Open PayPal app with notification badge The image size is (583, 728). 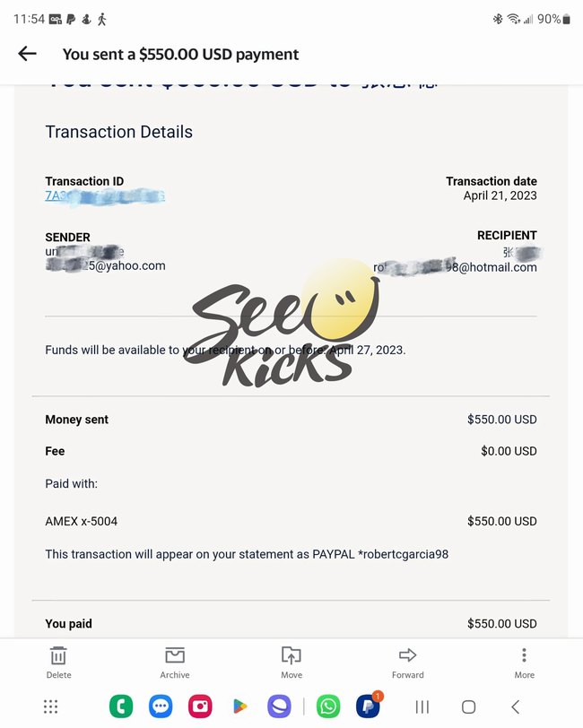(x=368, y=706)
